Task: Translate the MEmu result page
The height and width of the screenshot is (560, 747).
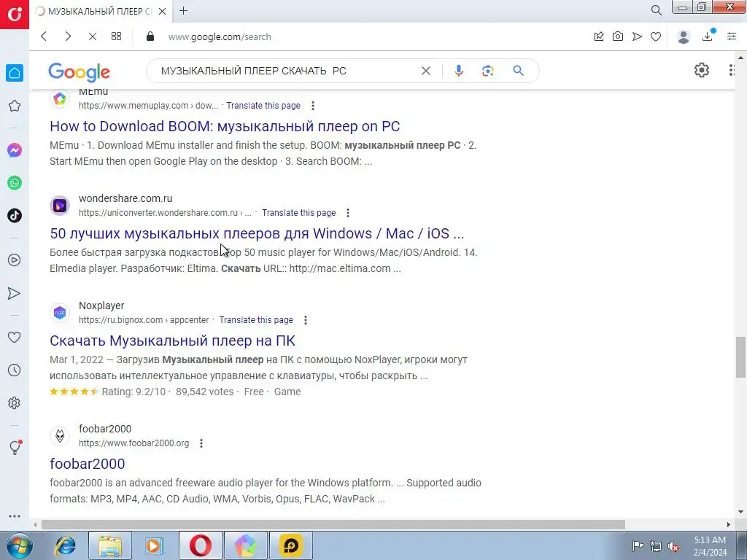Action: click(263, 106)
